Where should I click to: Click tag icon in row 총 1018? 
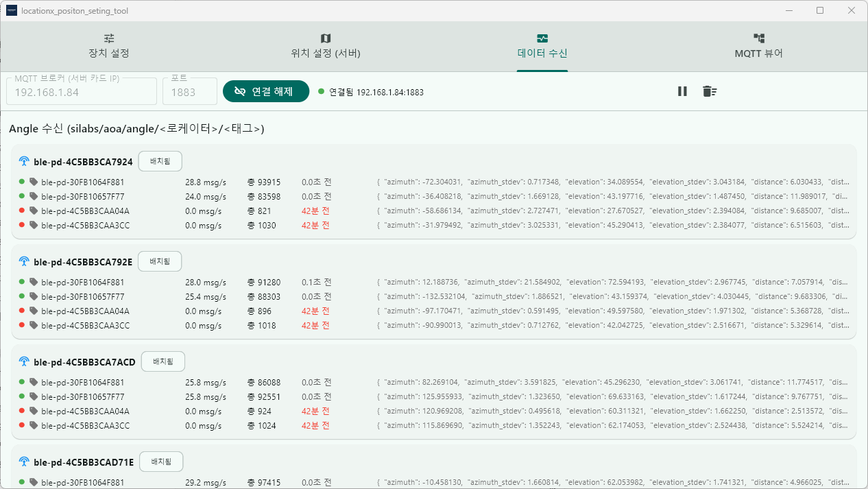tap(34, 326)
